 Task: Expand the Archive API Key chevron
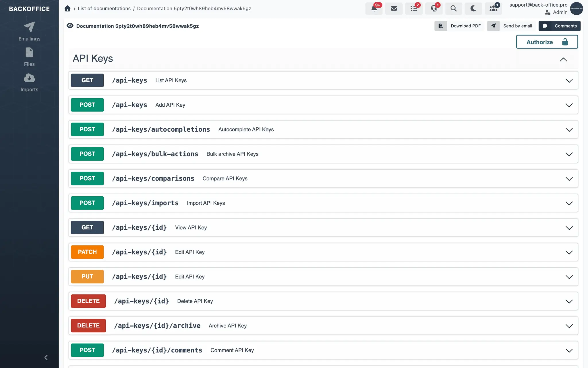[x=569, y=326]
